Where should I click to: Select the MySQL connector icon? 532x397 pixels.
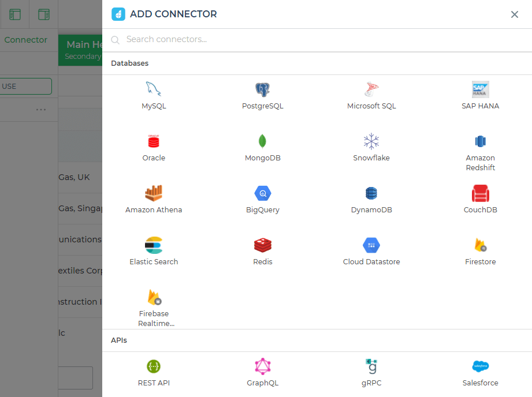coord(153,89)
